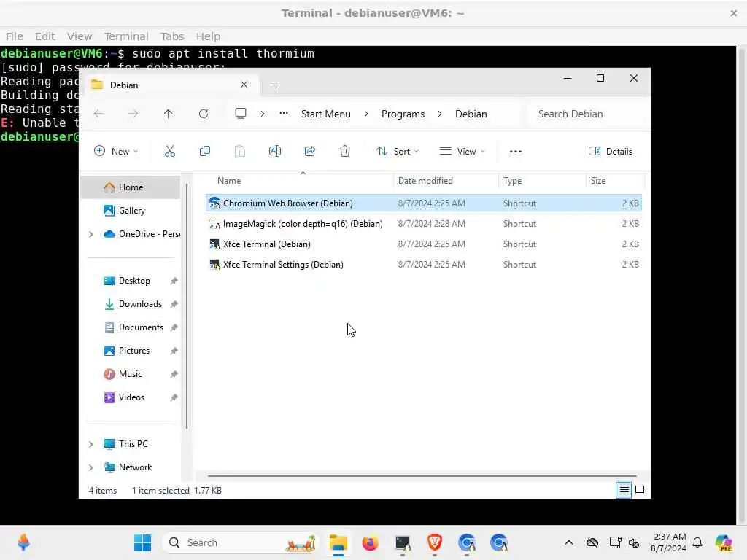747x560 pixels.
Task: Open the View dropdown
Action: [x=462, y=152]
